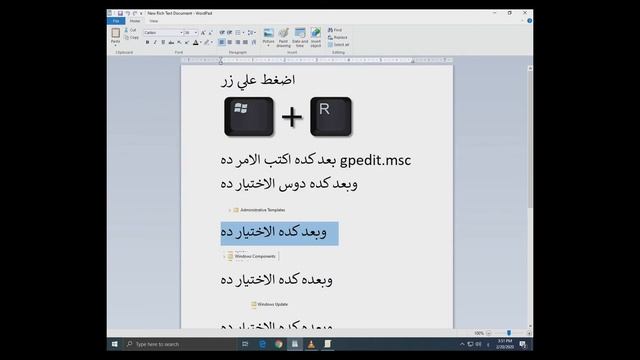Toggle Strikethrough formatting

click(171, 42)
